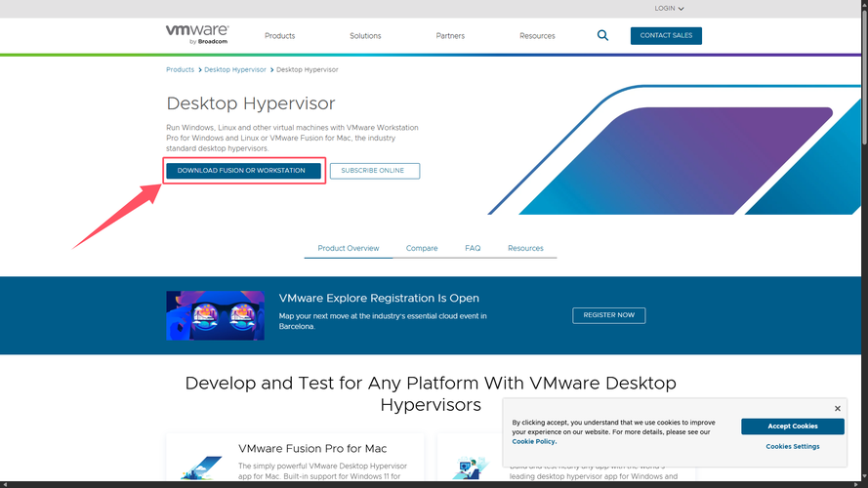Open the Partners menu
The image size is (868, 488).
click(450, 36)
